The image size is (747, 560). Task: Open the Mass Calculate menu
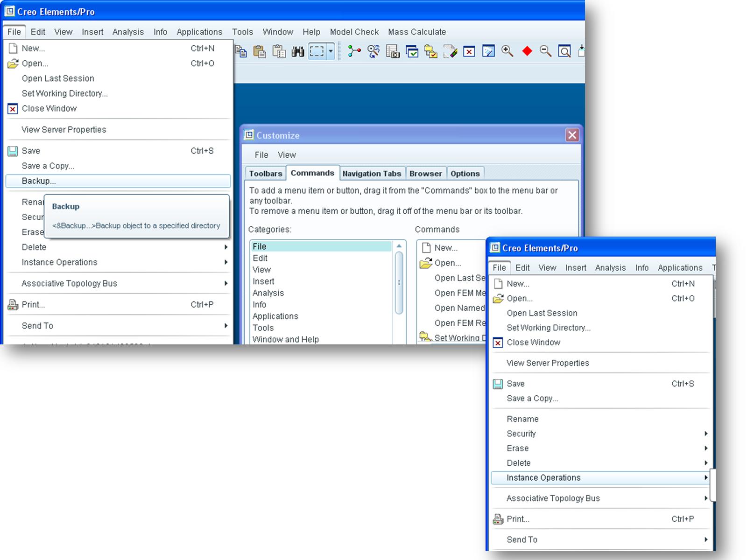[417, 32]
